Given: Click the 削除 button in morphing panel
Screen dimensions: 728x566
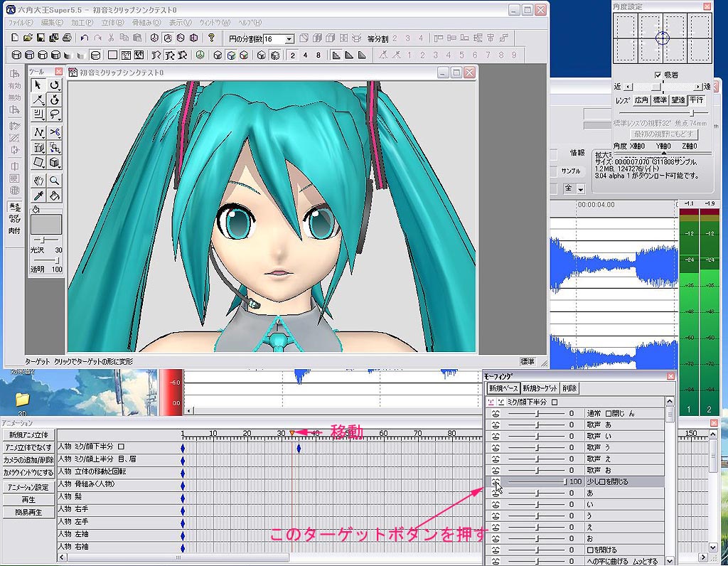Looking at the screenshot, I should [569, 388].
